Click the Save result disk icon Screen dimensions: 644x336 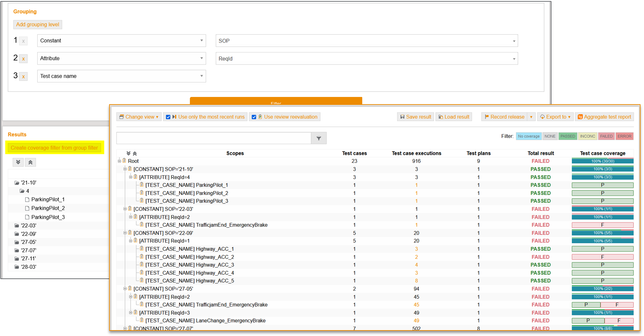coord(403,117)
